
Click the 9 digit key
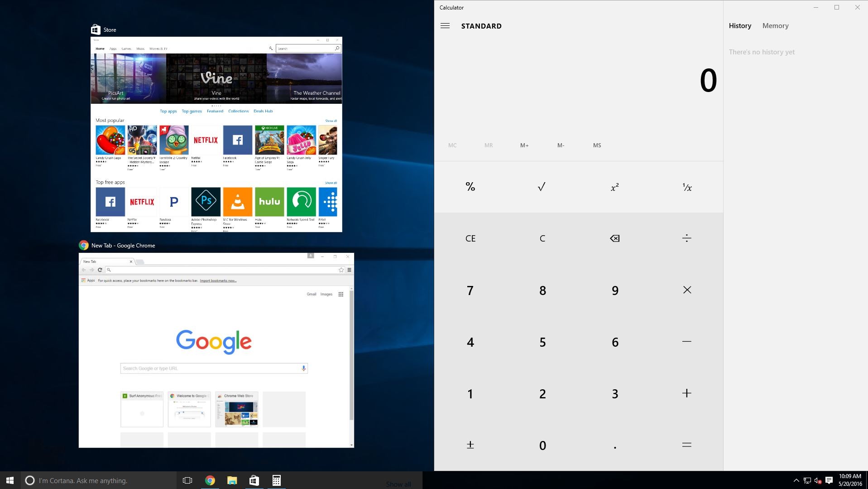pyautogui.click(x=614, y=290)
